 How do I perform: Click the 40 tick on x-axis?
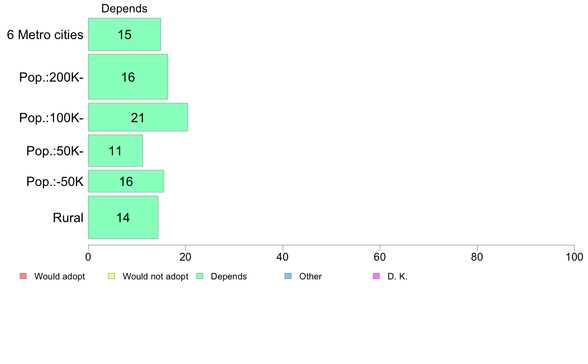283,257
